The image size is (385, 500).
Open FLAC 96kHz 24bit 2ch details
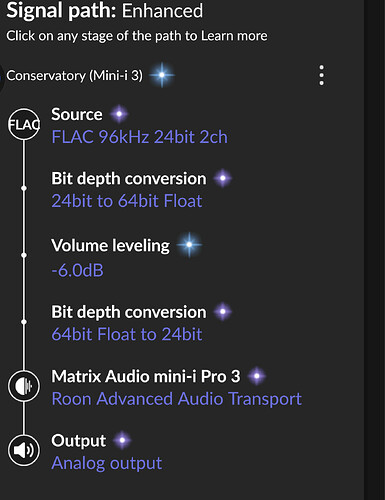(x=140, y=137)
